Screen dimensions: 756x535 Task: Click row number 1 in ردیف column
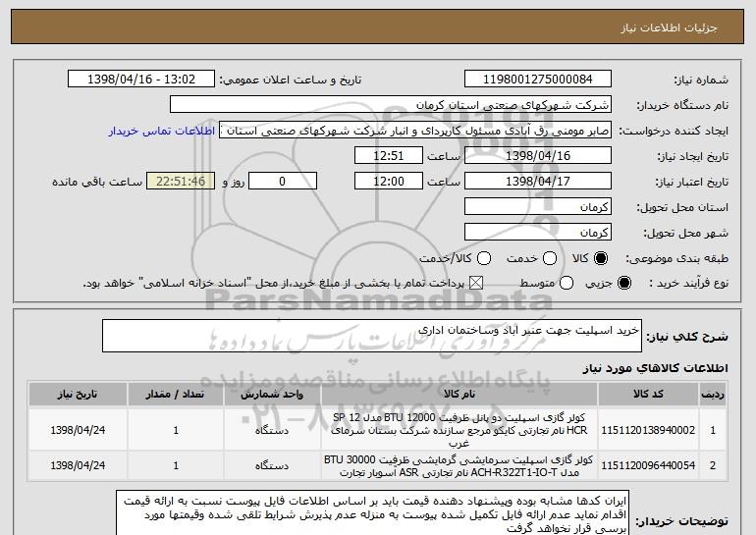coord(713,430)
